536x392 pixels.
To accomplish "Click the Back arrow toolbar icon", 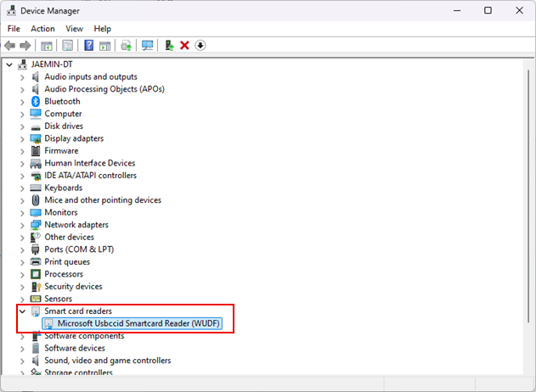I will pos(10,46).
